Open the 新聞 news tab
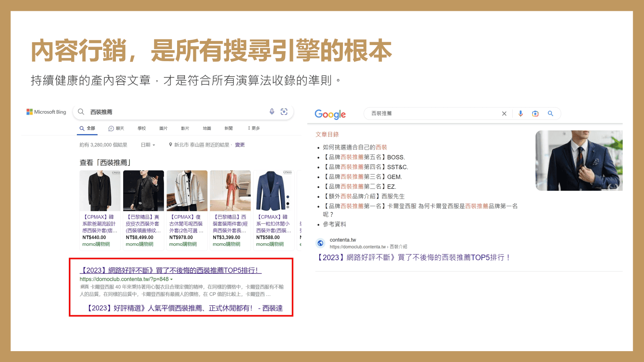Image resolution: width=644 pixels, height=362 pixels. pyautogui.click(x=229, y=128)
